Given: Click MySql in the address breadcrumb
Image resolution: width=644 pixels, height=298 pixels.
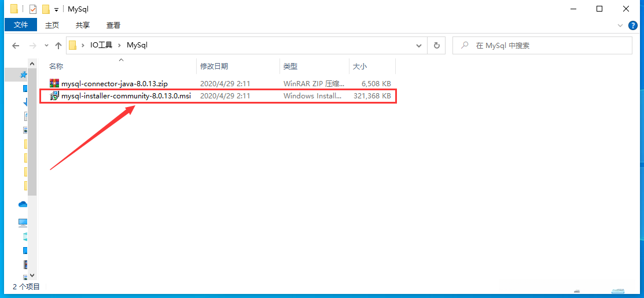Looking at the screenshot, I should 137,45.
